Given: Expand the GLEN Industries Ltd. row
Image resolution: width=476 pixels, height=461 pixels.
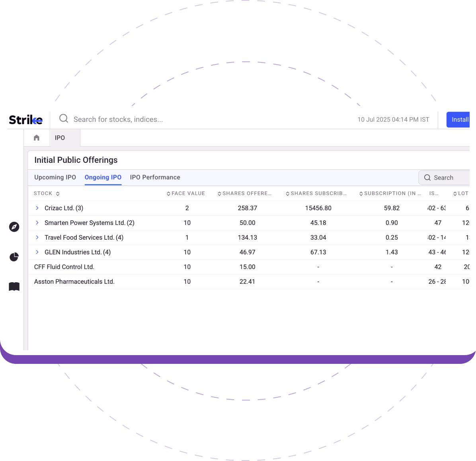Looking at the screenshot, I should click(37, 252).
